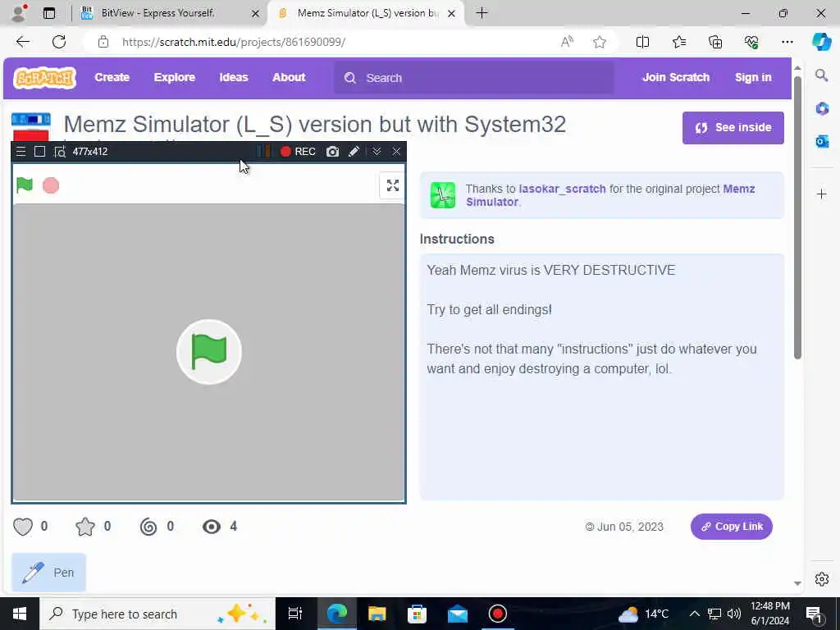Open File Explorer from the taskbar
Image resolution: width=840 pixels, height=630 pixels.
[x=377, y=614]
